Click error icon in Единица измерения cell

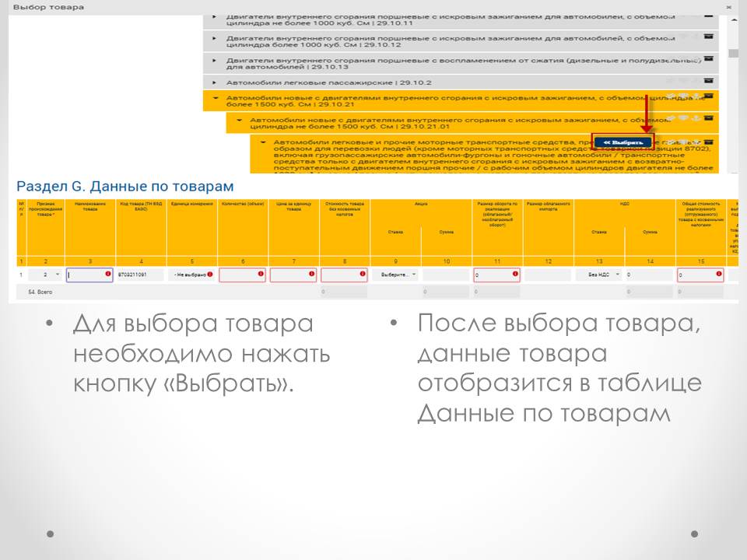(x=210, y=275)
